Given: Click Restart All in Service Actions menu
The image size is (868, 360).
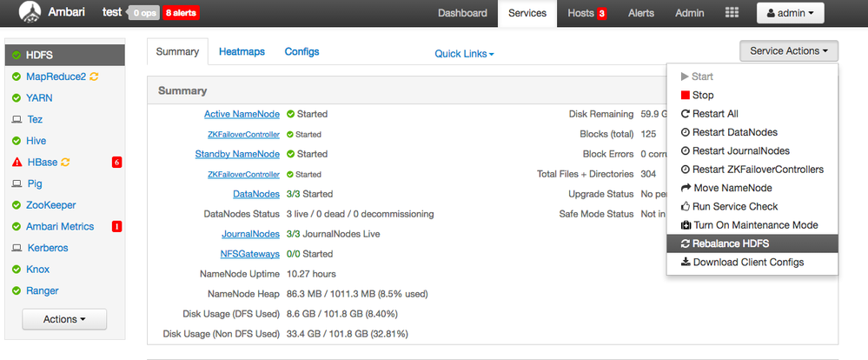Looking at the screenshot, I should point(715,114).
